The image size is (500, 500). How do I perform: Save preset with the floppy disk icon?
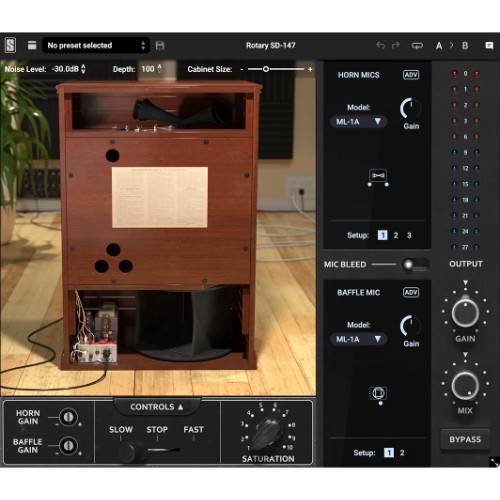[x=160, y=45]
